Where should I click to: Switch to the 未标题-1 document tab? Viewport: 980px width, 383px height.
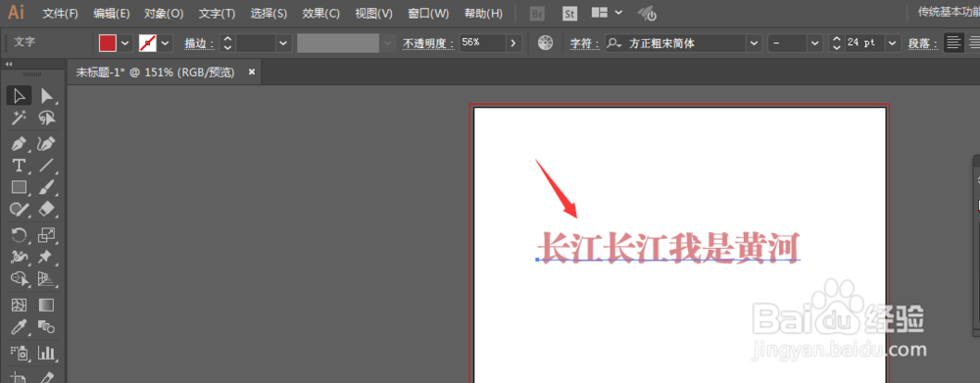click(155, 72)
